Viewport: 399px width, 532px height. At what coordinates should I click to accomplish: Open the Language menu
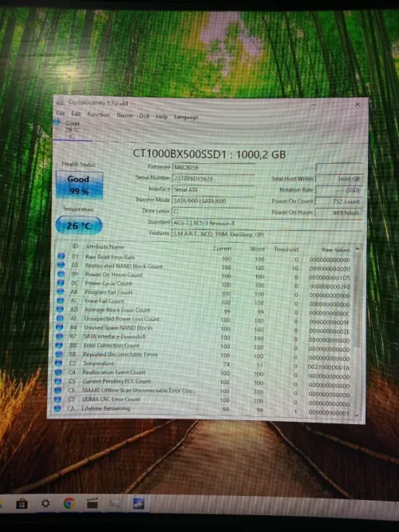click(186, 117)
